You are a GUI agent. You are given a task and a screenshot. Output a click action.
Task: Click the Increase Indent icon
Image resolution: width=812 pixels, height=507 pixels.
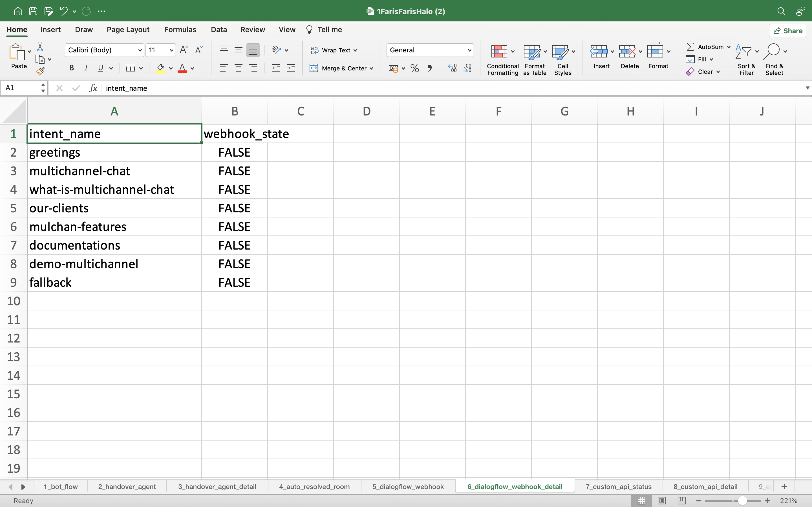(x=291, y=68)
